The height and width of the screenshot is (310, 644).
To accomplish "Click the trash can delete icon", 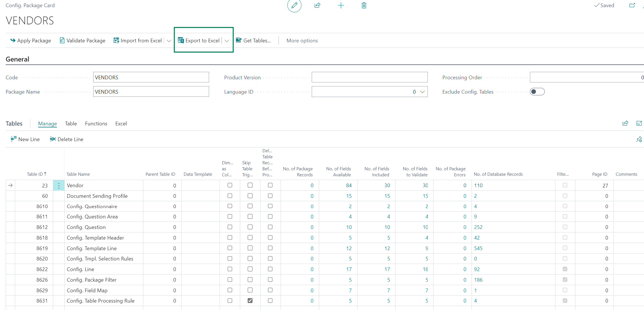I will click(x=364, y=5).
